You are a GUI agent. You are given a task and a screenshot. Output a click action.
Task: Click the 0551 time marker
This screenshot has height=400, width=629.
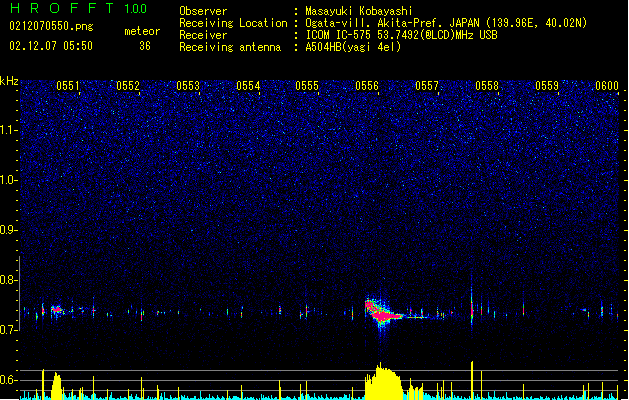[68, 86]
